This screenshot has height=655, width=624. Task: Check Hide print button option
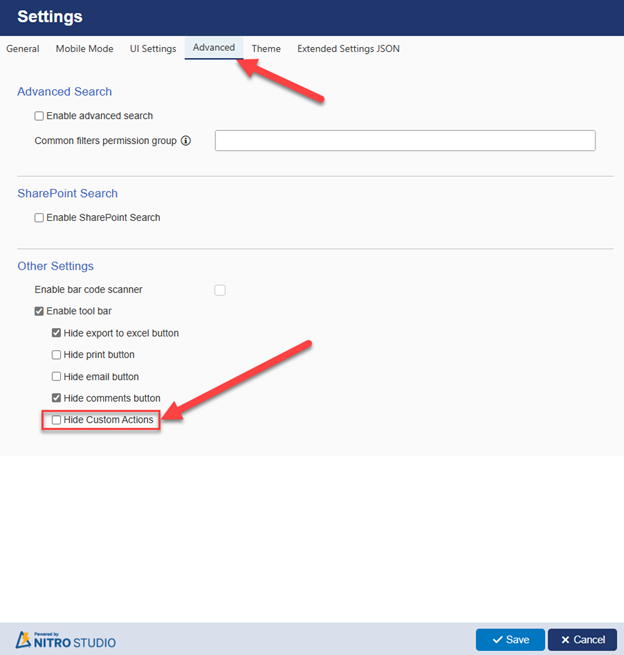(56, 355)
